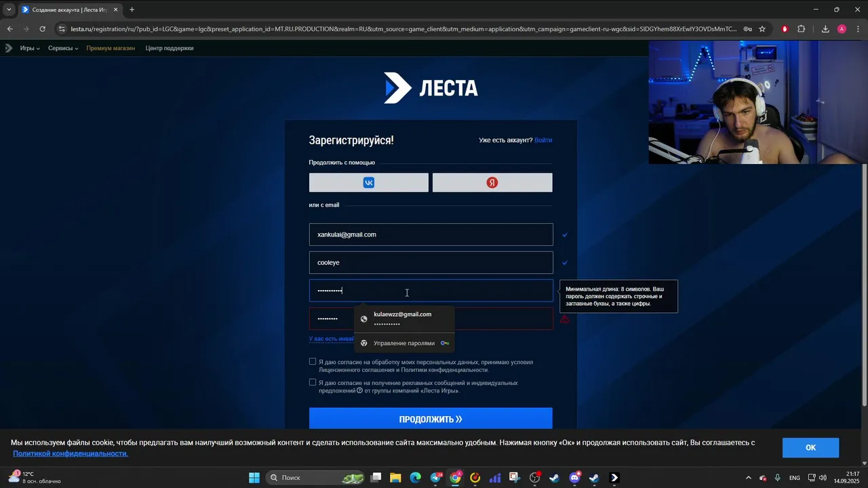Open the Windows Start menu
The width and height of the screenshot is (868, 488).
pyautogui.click(x=254, y=478)
